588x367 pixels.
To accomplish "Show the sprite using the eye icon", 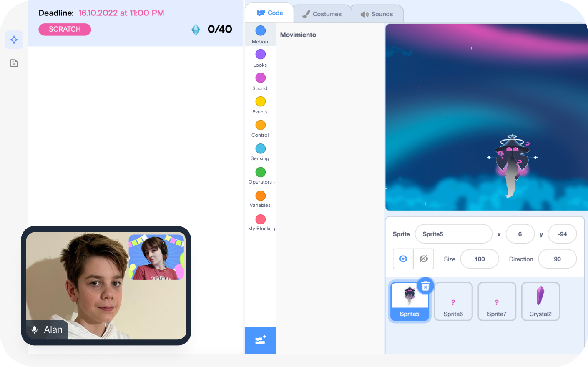I will pyautogui.click(x=403, y=259).
